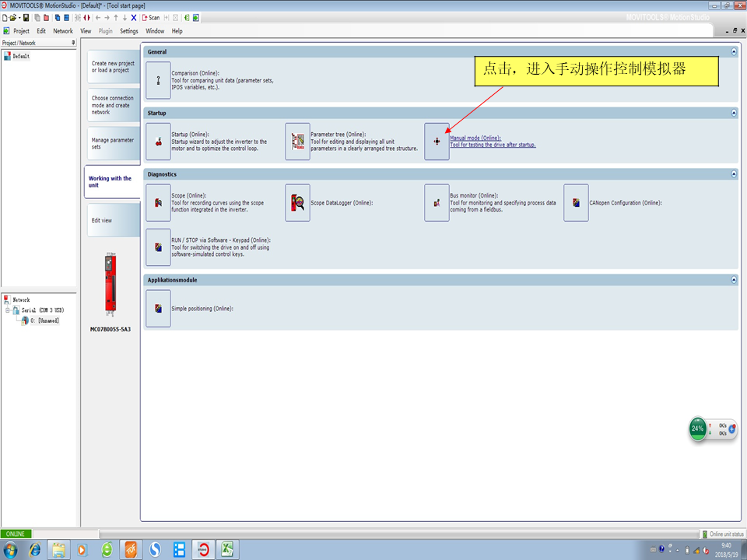The image size is (747, 560).
Task: Select the 0: [Unnamed] device in tree
Action: (x=44, y=320)
